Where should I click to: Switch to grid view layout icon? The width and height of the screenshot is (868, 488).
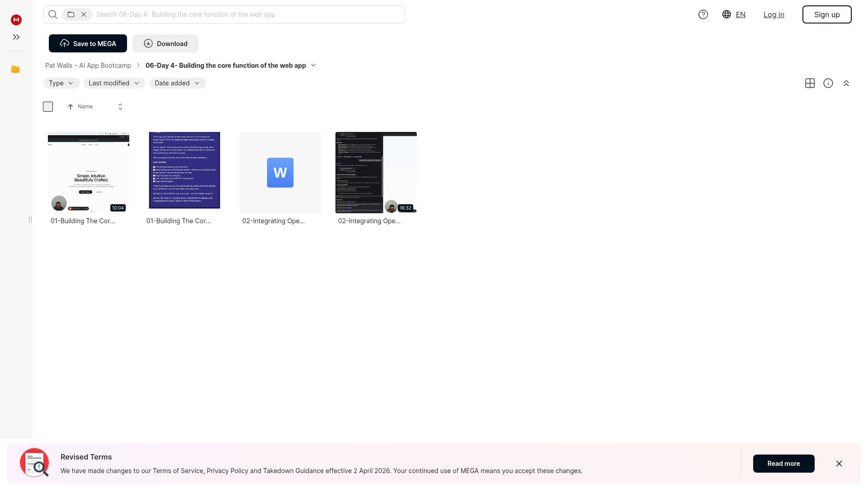pos(810,83)
